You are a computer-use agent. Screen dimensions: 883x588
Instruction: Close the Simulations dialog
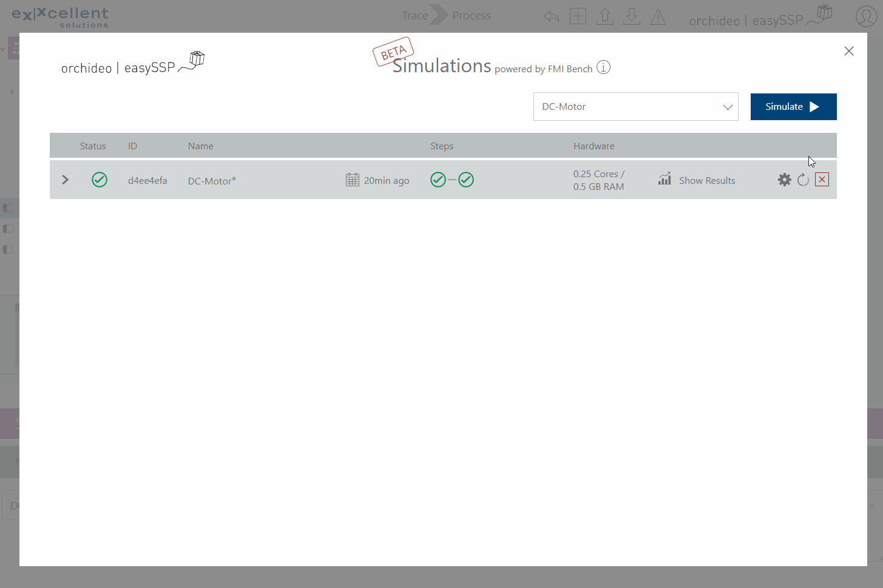849,51
